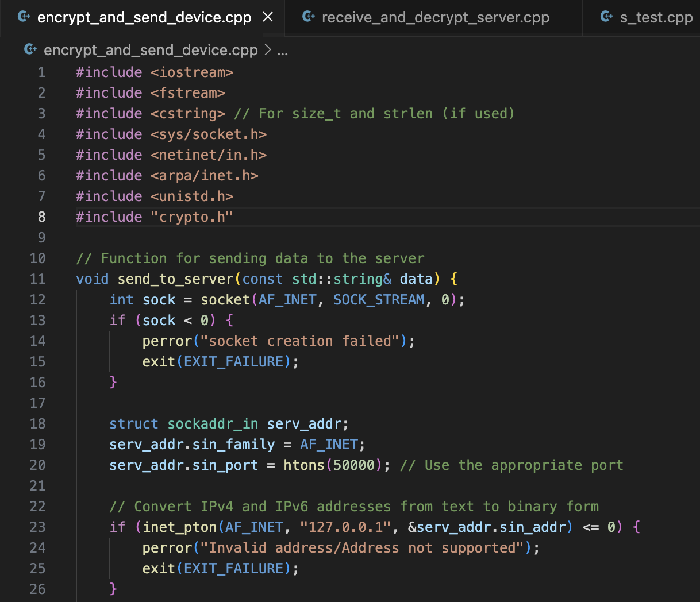Click line number 18 in the gutter
The height and width of the screenshot is (602, 700).
(x=38, y=424)
